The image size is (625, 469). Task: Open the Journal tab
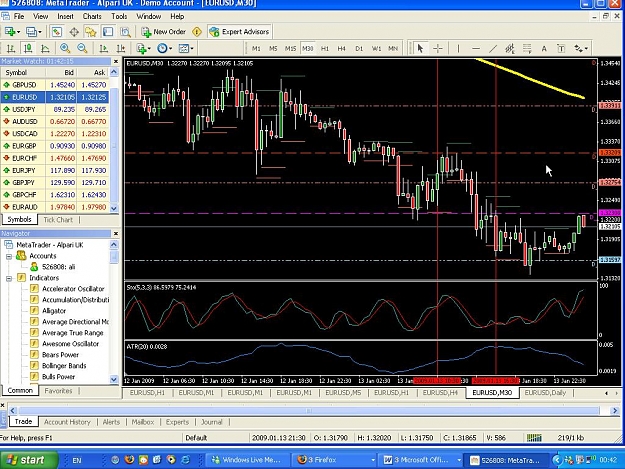pyautogui.click(x=212, y=422)
